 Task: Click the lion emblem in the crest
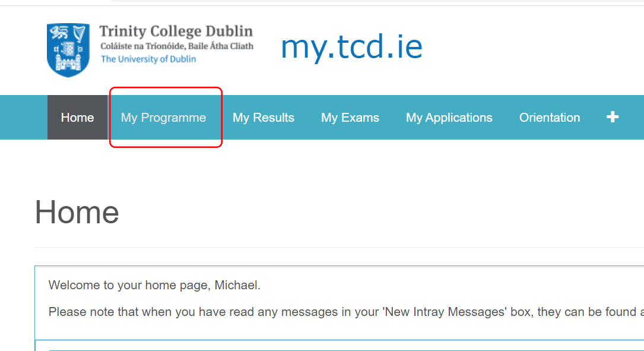click(x=59, y=33)
